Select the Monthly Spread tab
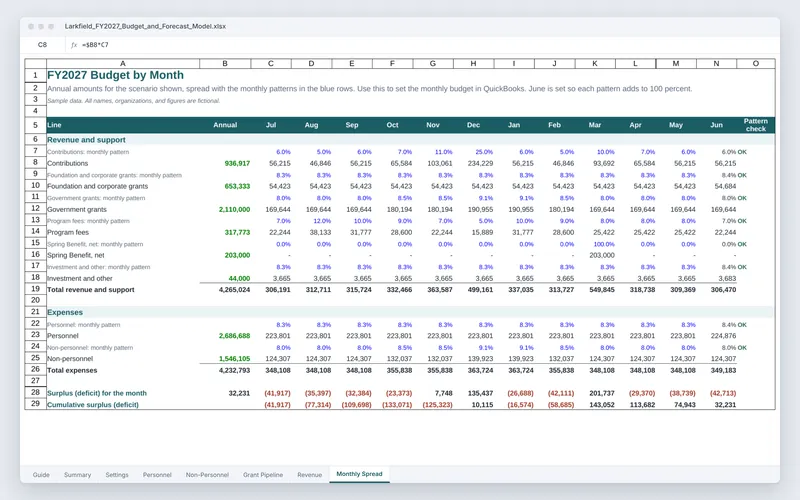Image resolution: width=800 pixels, height=500 pixels. pyautogui.click(x=359, y=474)
